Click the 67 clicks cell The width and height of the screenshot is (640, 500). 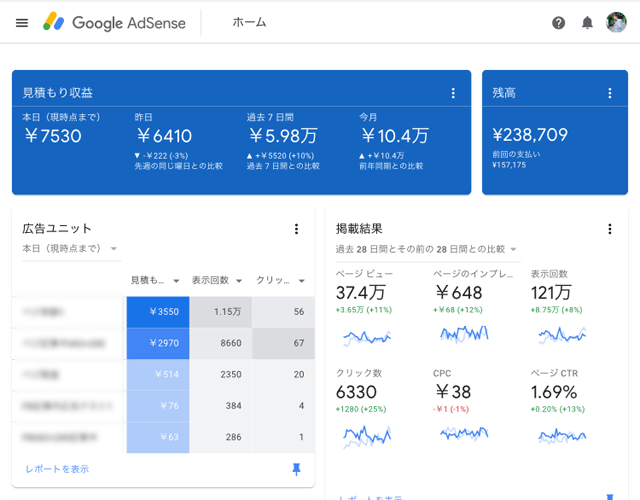pyautogui.click(x=283, y=343)
